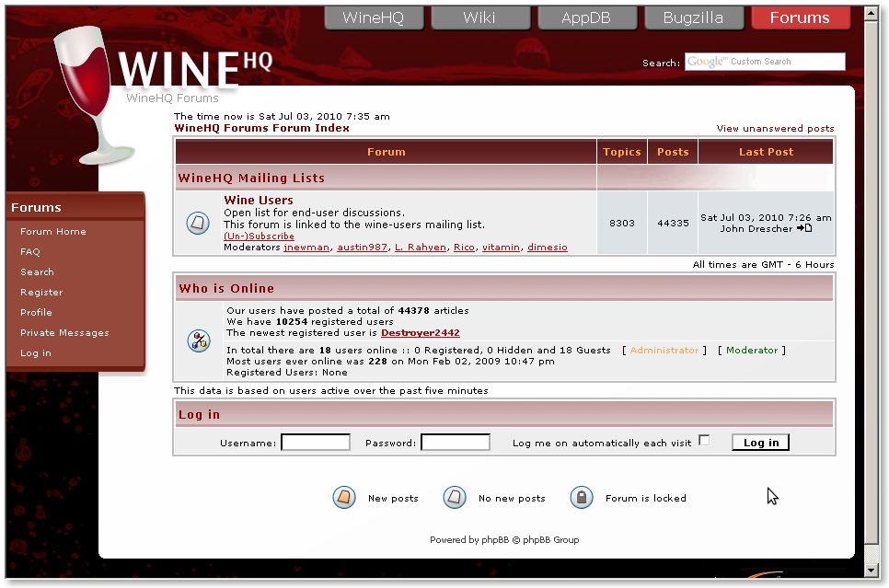Open newest user Destroyer2442 profile
Image resolution: width=889 pixels, height=588 pixels.
click(421, 333)
